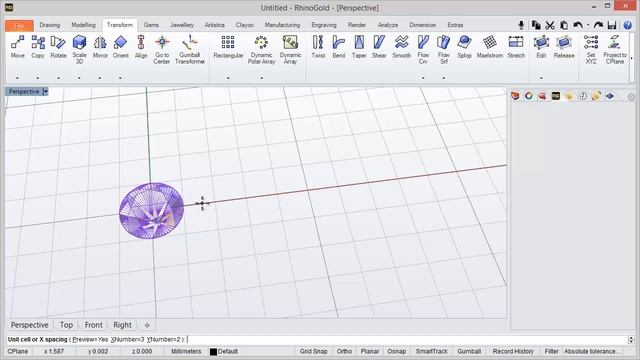Click the Preview=Yes command option
Viewport: 640px width, 360px height.
tap(90, 340)
